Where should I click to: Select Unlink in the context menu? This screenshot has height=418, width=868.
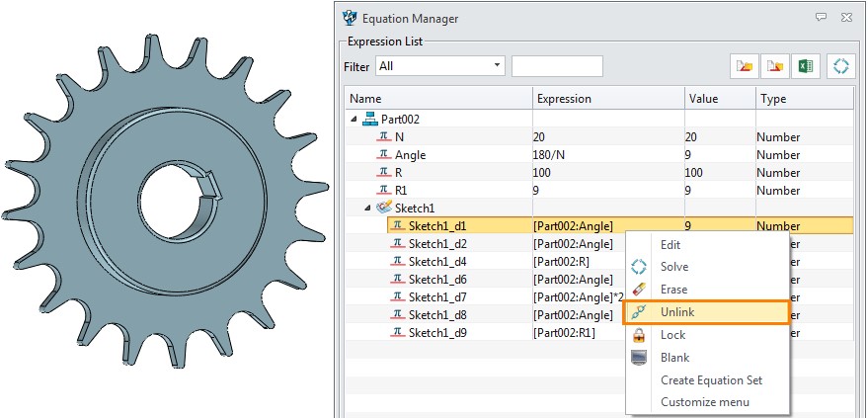coord(706,312)
